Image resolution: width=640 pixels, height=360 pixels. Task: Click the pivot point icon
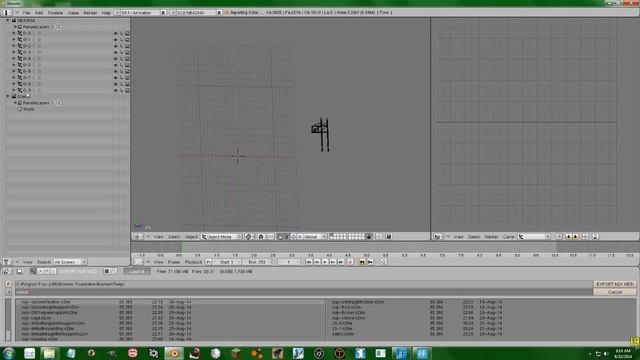pos(261,237)
